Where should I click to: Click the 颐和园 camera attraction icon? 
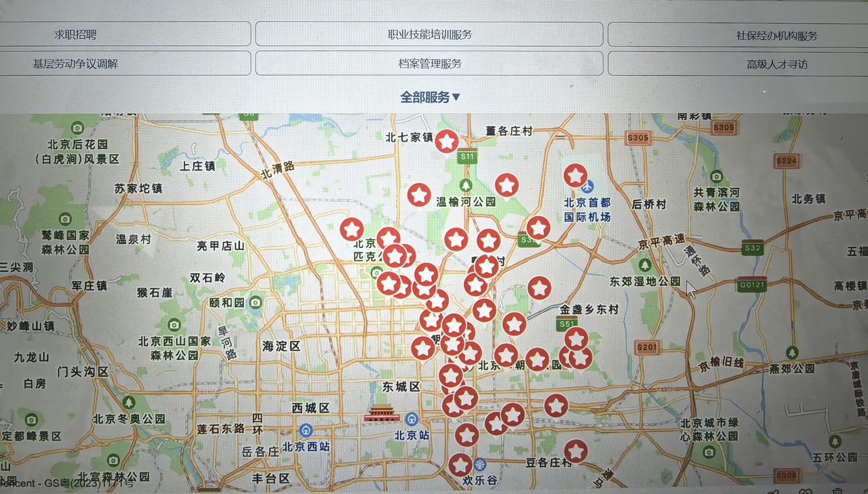(256, 302)
